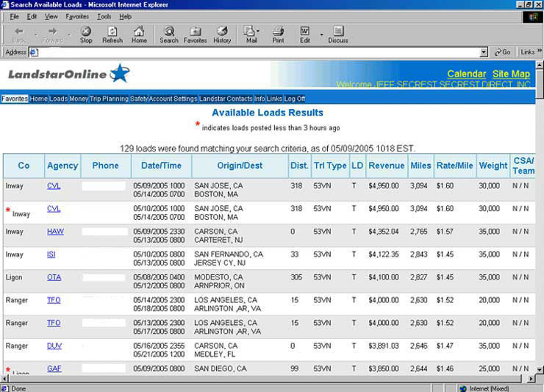
Task: Open the Discuss toolbar icon
Action: [x=338, y=34]
